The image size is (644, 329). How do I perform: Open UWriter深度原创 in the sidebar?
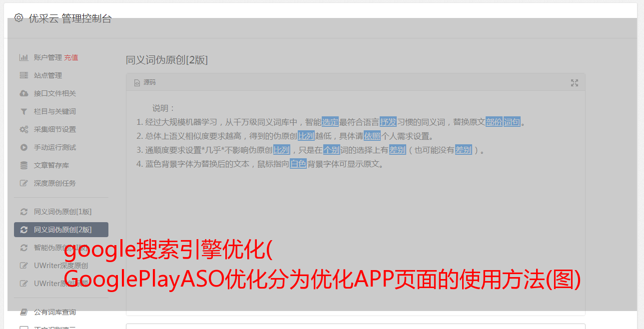click(61, 266)
